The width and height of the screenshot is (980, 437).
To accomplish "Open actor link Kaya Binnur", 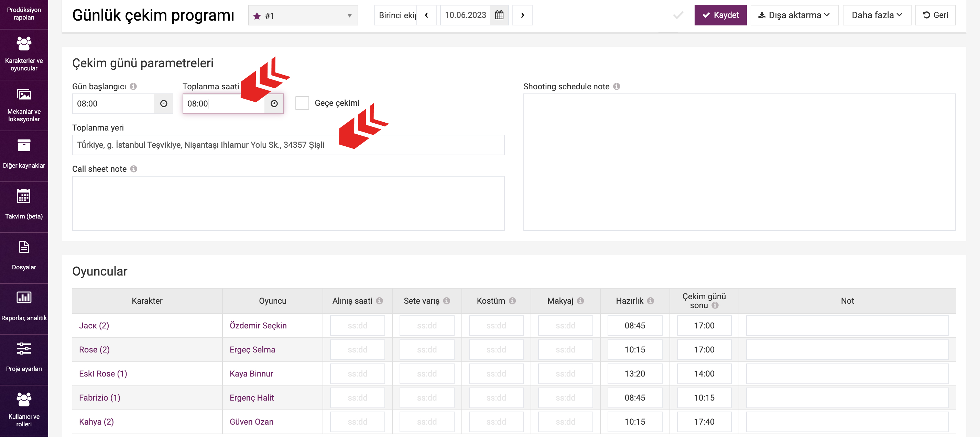I will click(x=251, y=373).
